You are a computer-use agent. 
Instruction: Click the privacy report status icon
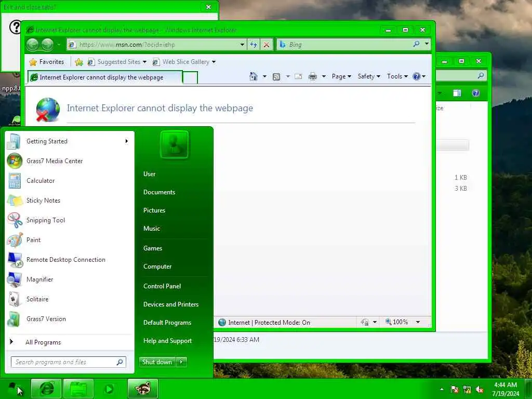[x=365, y=322]
